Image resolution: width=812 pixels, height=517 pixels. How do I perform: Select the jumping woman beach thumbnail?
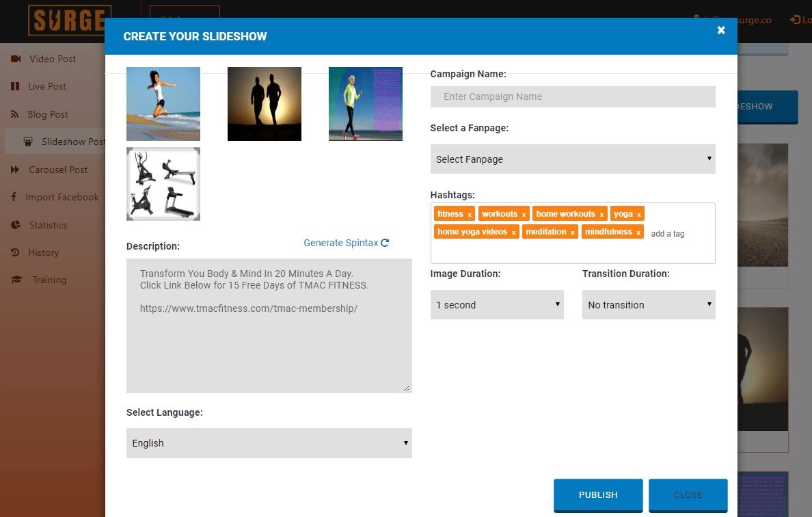163,104
